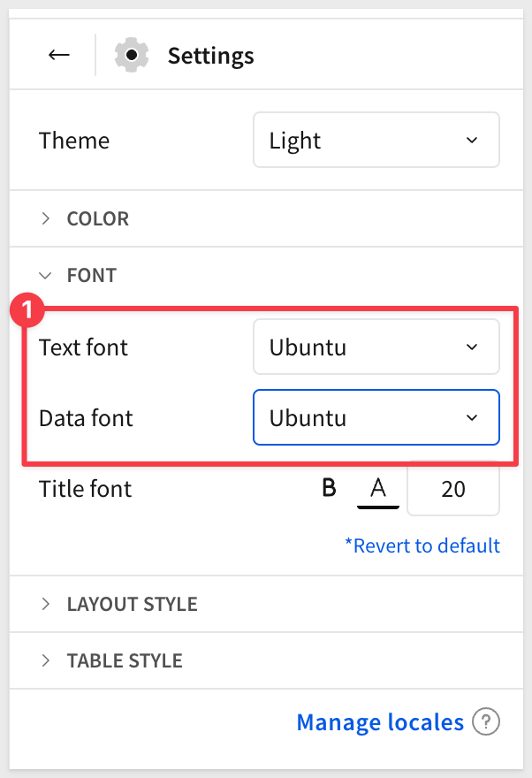Click the Revert to default link
This screenshot has width=532, height=778.
point(422,545)
